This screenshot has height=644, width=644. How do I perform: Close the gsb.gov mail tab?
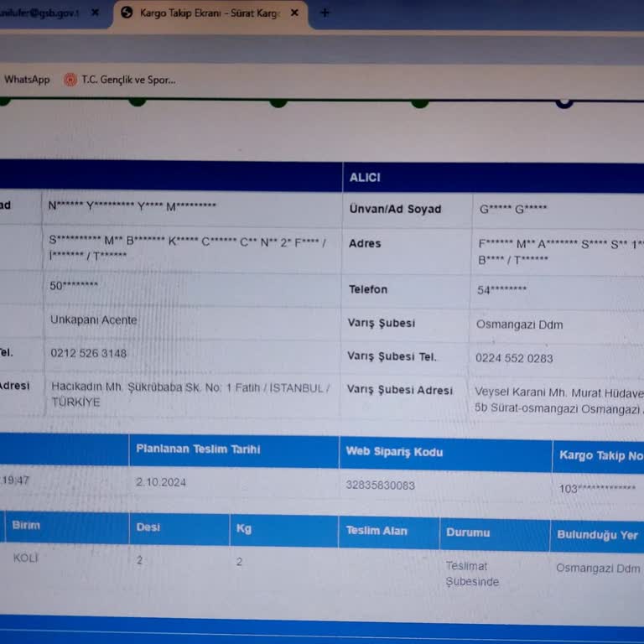[95, 13]
